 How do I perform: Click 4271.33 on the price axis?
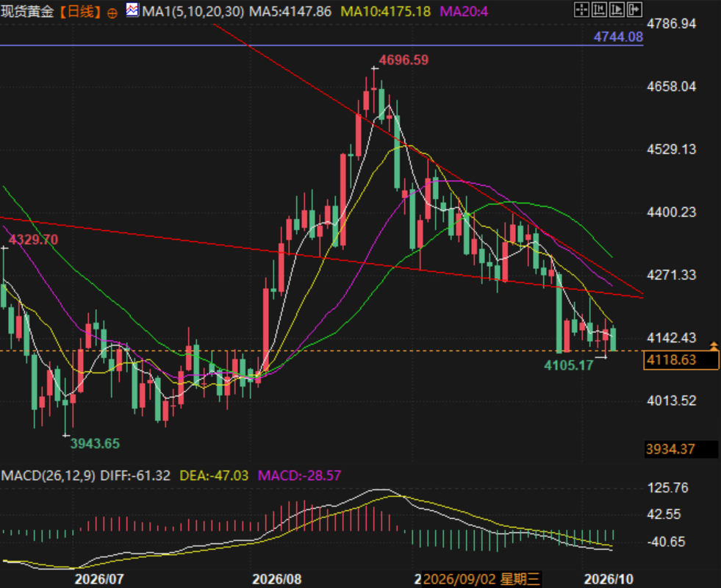tap(671, 275)
